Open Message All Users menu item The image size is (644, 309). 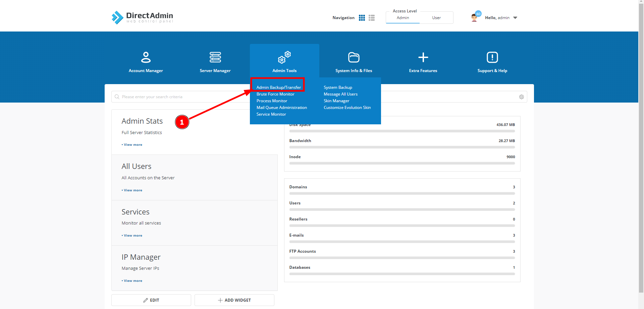340,94
